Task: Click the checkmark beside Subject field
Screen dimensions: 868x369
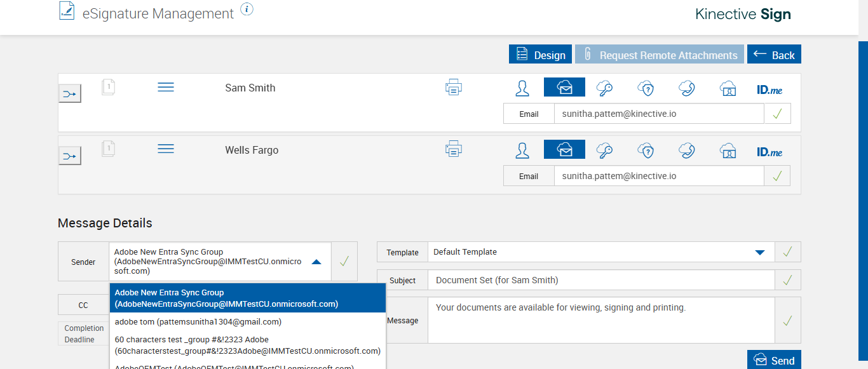Action: pyautogui.click(x=788, y=280)
